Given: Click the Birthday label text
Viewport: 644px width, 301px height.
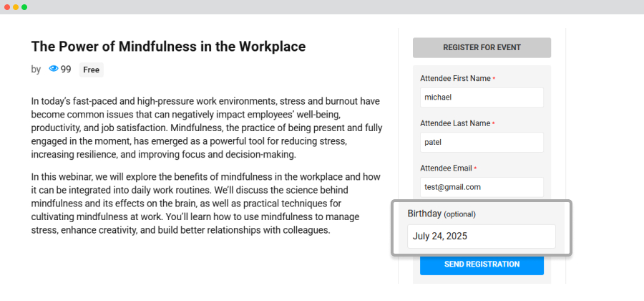Looking at the screenshot, I should (424, 214).
